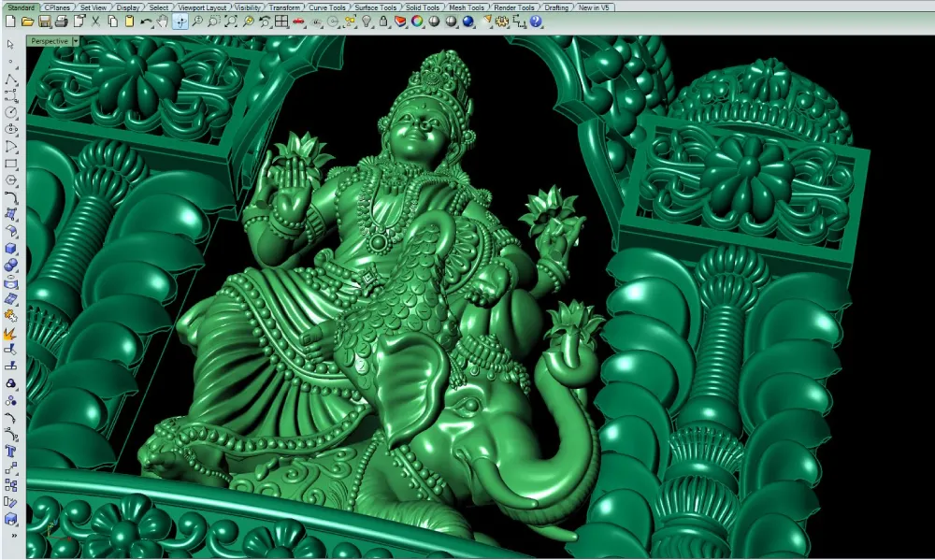Switch to Shaded Viewport sphere icon
935x560 pixels.
[434, 22]
